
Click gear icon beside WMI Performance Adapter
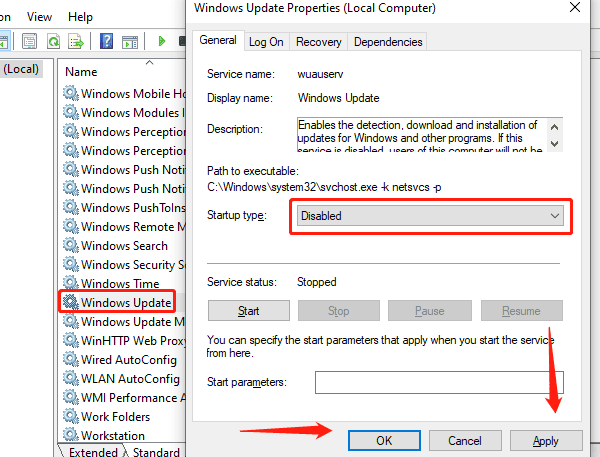pos(70,397)
